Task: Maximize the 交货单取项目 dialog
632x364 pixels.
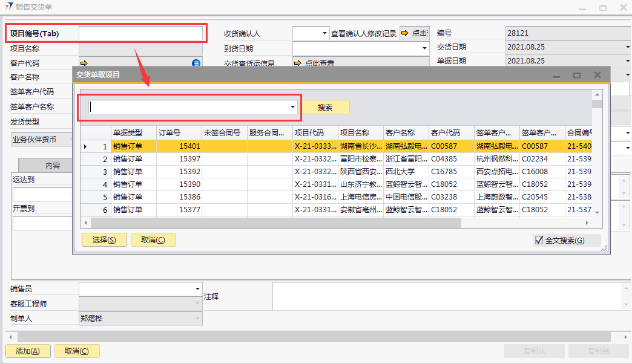Action: tap(577, 75)
